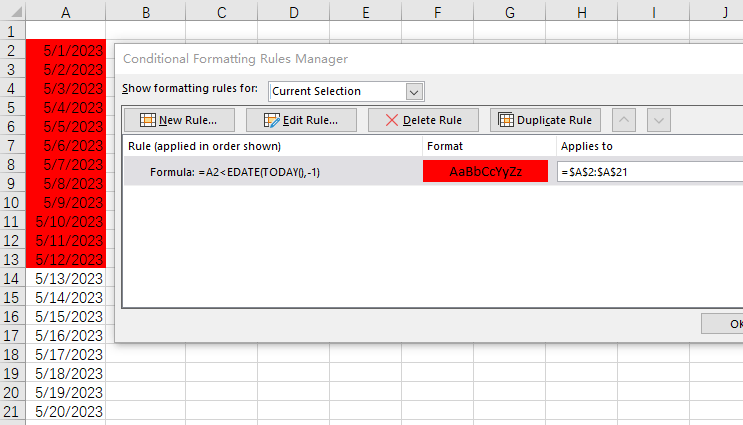The height and width of the screenshot is (425, 743).
Task: Move rule up with arrow button
Action: point(624,120)
